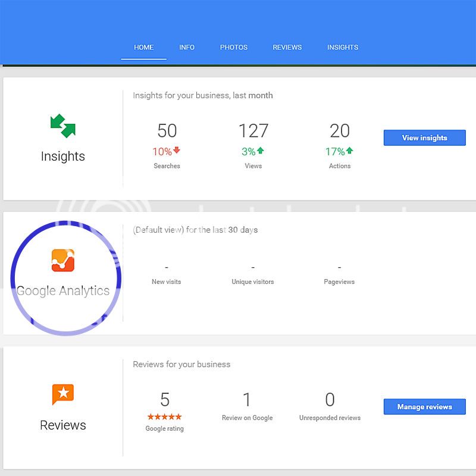Click the 3% views change value
The width and height of the screenshot is (476, 476).
point(248,152)
